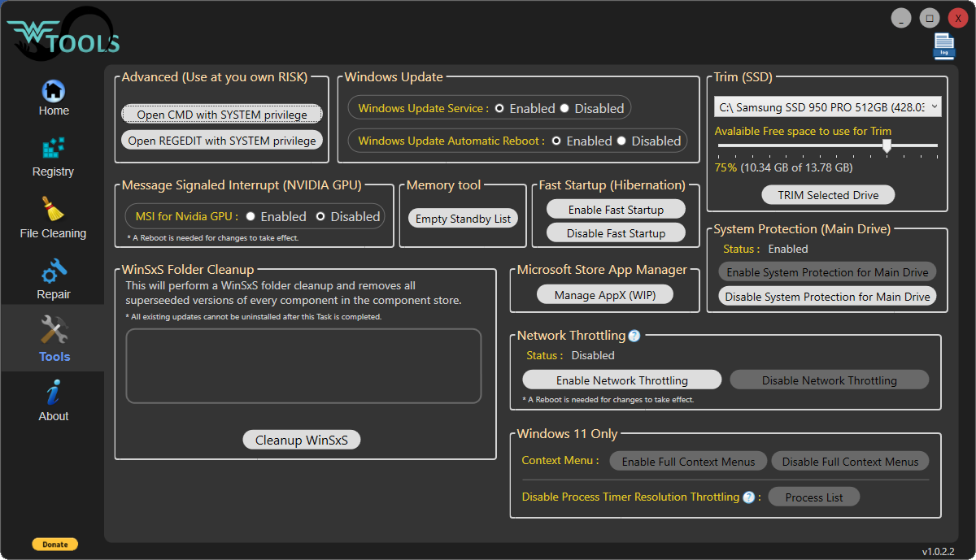Click Empty Standby List button

tap(463, 218)
